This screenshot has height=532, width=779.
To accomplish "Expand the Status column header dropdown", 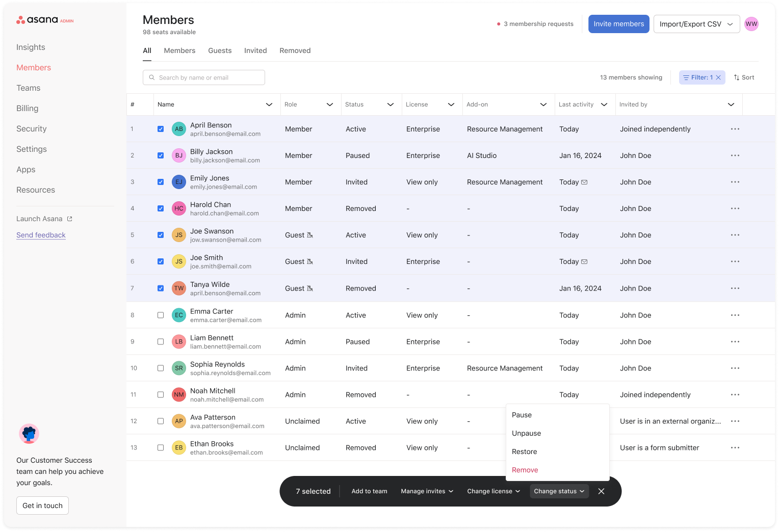I will [x=391, y=104].
